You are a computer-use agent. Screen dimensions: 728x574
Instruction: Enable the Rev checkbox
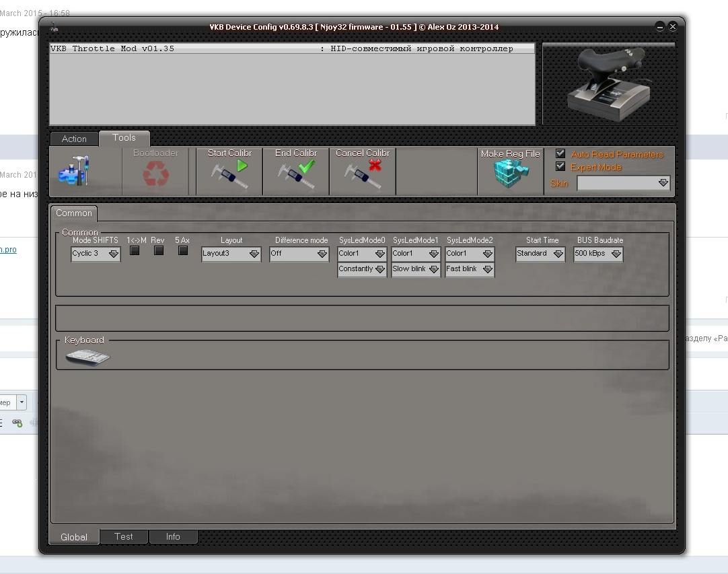159,250
